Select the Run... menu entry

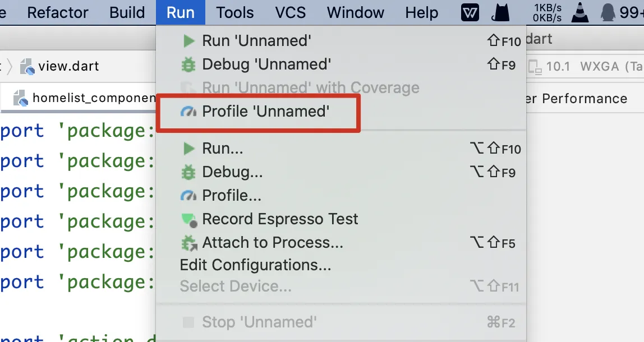tap(223, 149)
